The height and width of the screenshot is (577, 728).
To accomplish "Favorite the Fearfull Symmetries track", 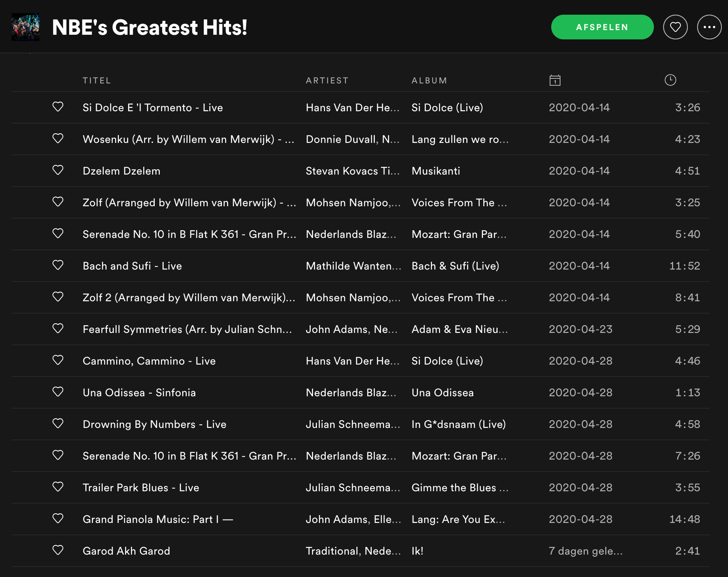I will 58,329.
